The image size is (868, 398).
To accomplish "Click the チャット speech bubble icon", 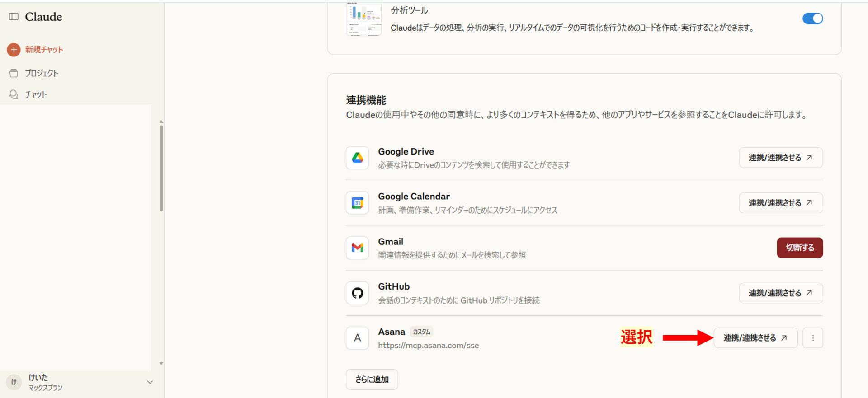I will (x=14, y=94).
